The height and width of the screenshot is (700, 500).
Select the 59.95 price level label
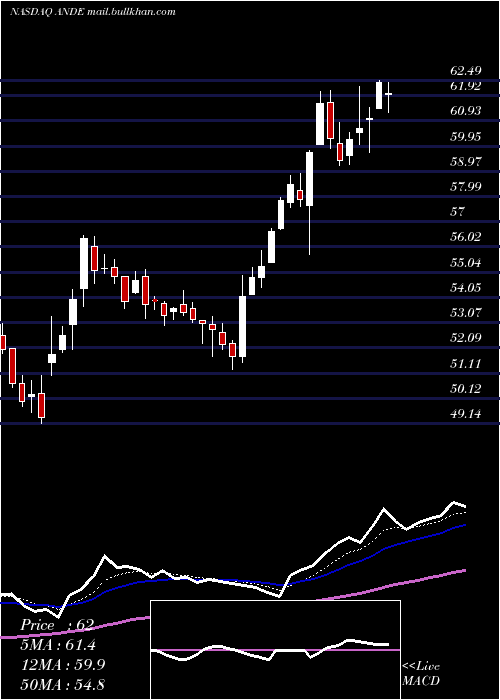[466, 137]
